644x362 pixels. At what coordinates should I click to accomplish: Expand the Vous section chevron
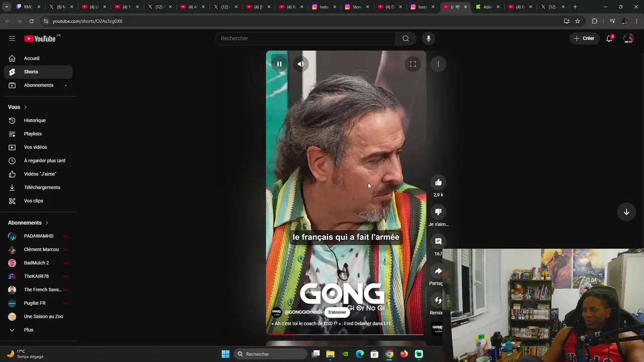25,107
